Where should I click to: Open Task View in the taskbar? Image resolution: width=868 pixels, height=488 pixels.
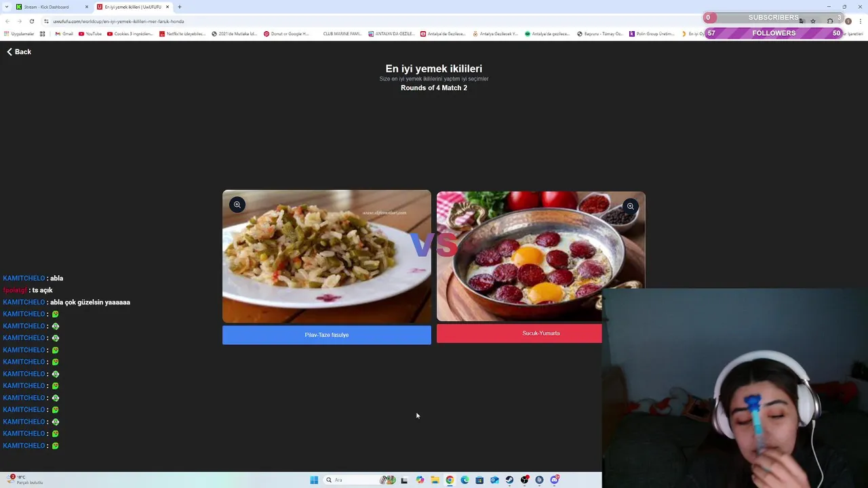tap(404, 480)
